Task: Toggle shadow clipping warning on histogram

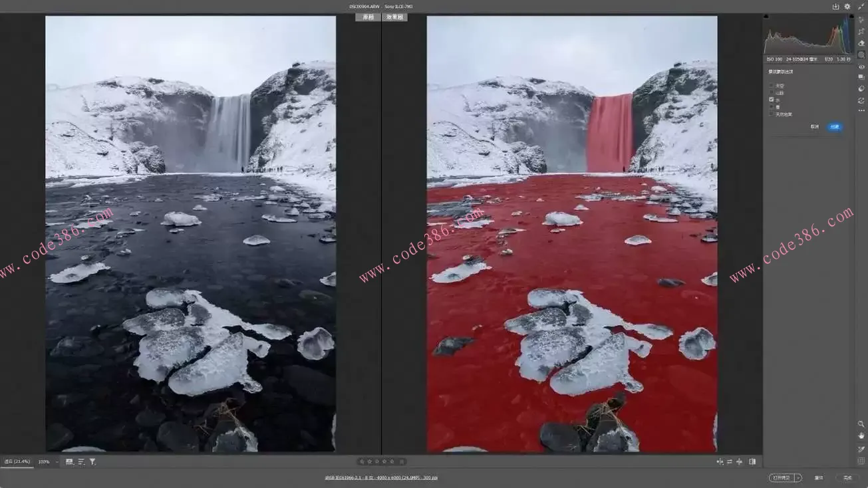Action: 767,18
